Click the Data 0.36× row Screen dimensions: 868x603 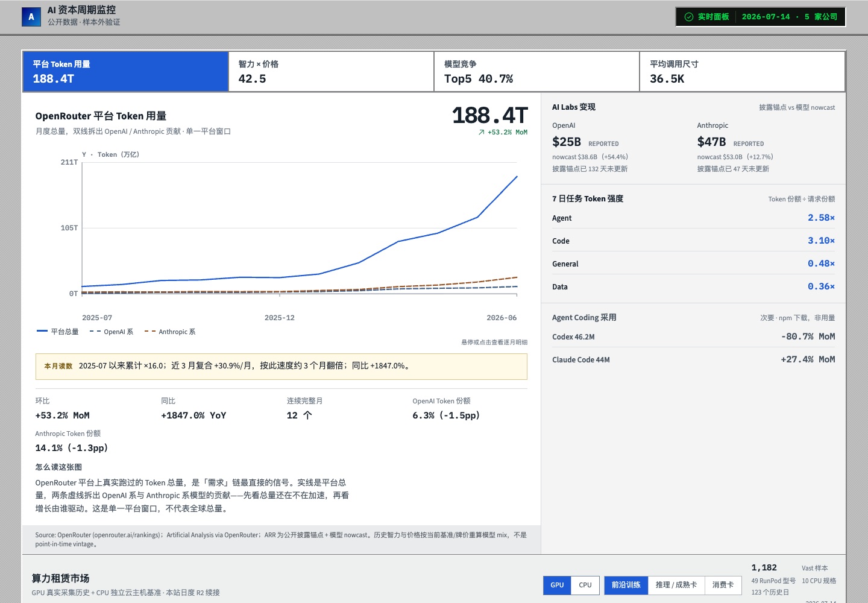point(693,286)
